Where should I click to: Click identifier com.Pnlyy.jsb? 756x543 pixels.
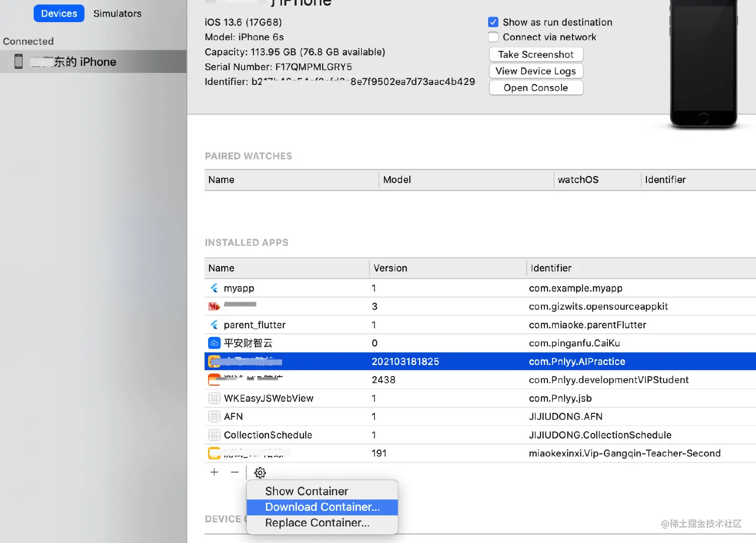pos(560,398)
